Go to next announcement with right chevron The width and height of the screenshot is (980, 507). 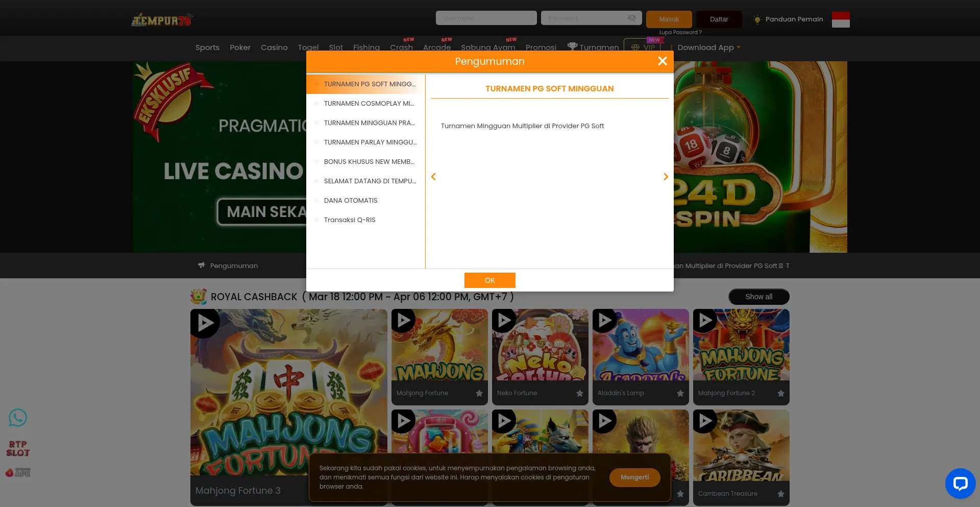pos(666,177)
